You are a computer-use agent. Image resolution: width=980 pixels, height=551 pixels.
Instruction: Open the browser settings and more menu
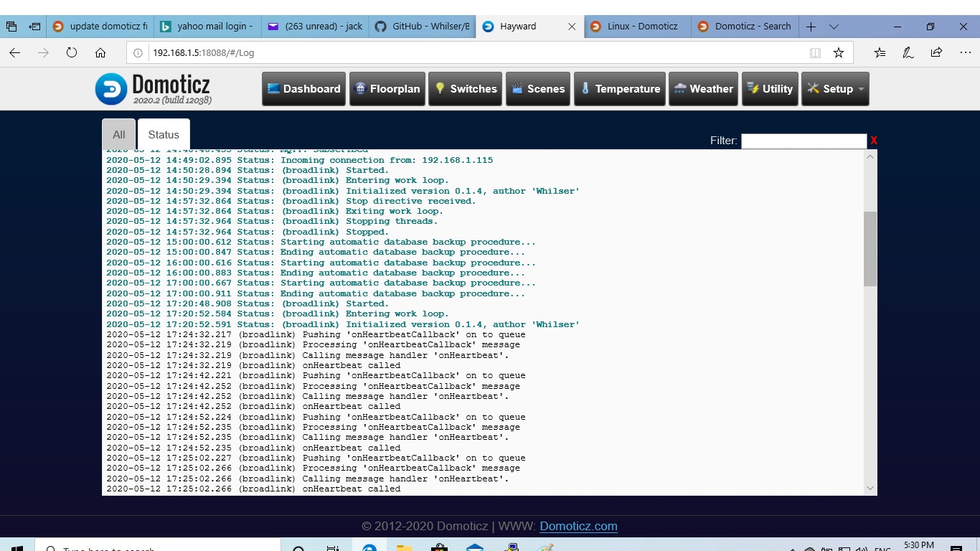click(x=965, y=52)
